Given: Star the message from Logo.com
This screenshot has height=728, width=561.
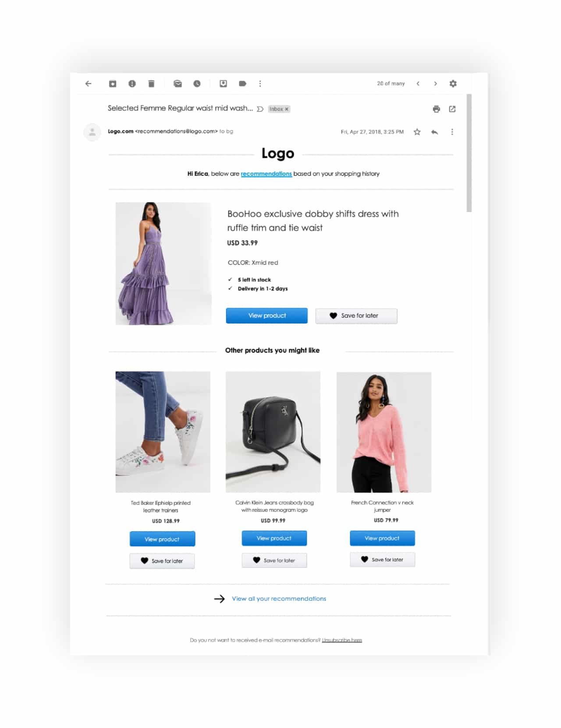Looking at the screenshot, I should pyautogui.click(x=417, y=132).
